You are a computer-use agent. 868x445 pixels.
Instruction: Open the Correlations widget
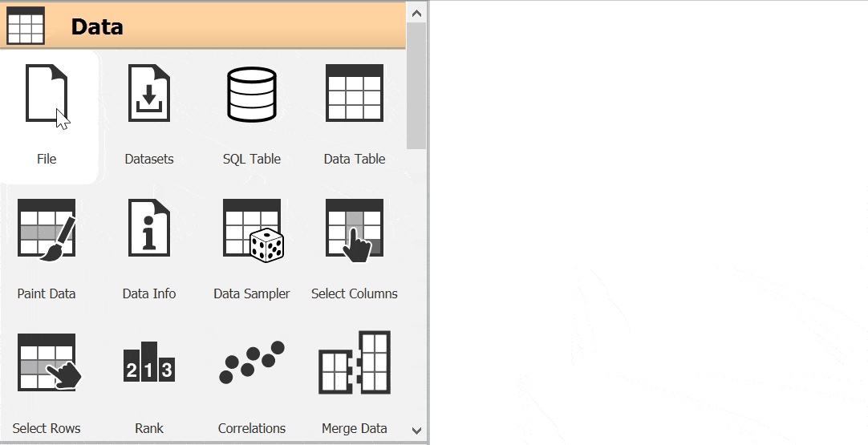pos(252,362)
